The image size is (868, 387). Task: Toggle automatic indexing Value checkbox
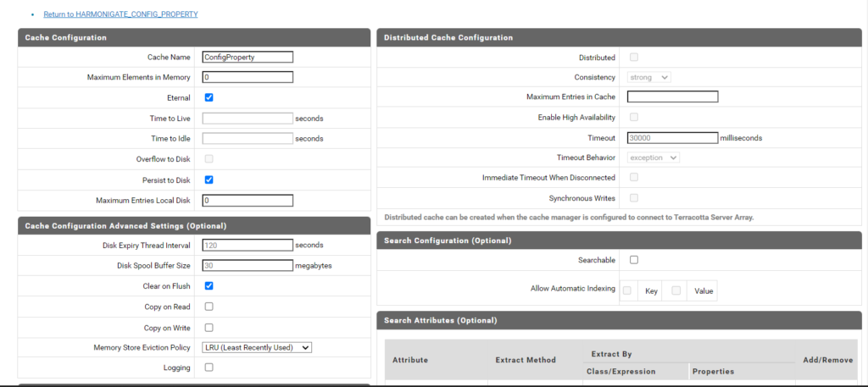click(x=676, y=290)
